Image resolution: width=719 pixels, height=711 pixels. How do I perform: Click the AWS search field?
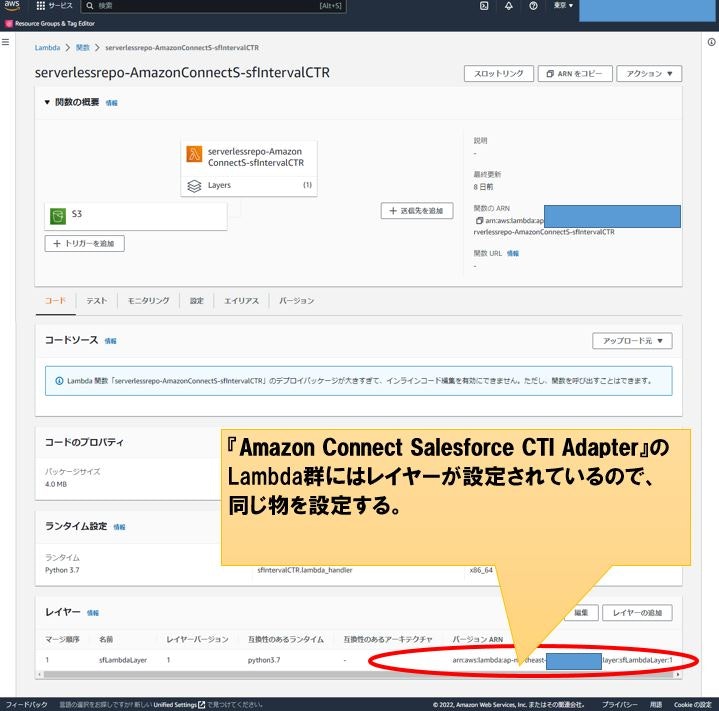coord(213,6)
